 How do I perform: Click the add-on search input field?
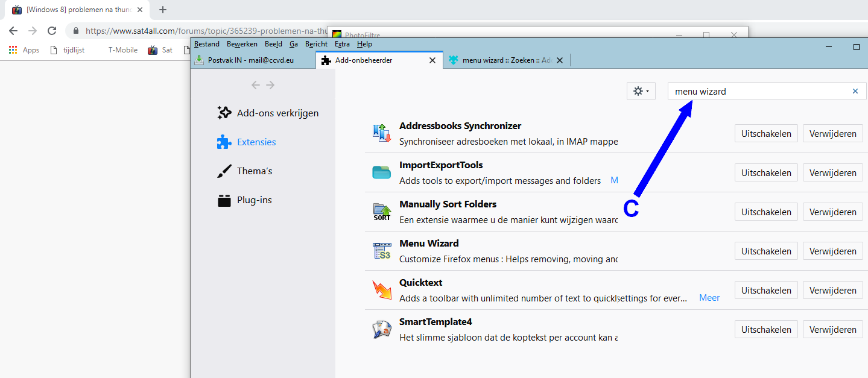(x=760, y=92)
